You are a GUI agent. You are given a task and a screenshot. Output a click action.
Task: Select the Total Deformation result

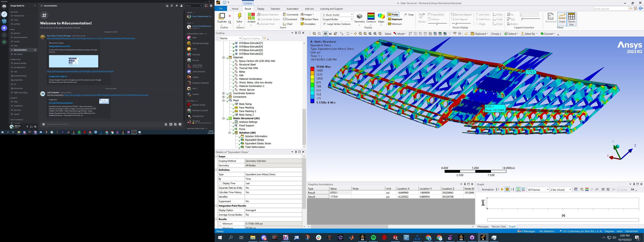point(255,147)
